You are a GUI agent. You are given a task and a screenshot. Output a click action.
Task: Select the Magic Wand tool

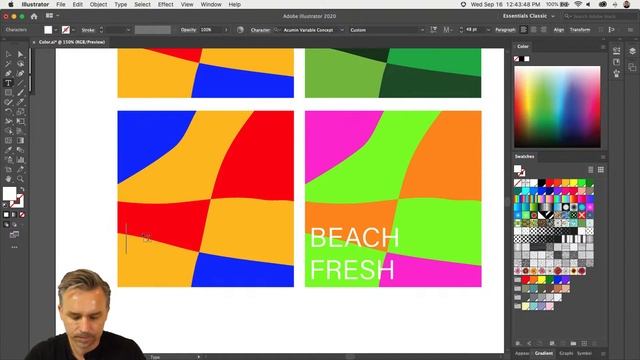tap(8, 64)
